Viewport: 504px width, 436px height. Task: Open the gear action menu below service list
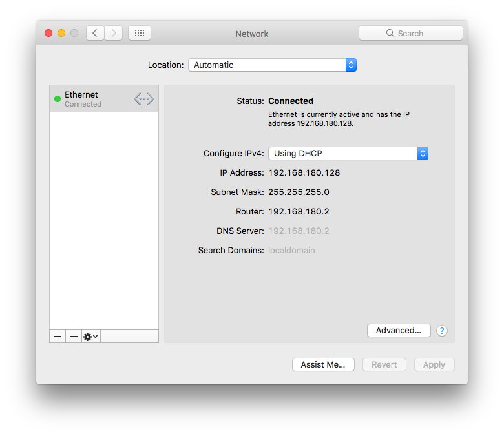(90, 337)
